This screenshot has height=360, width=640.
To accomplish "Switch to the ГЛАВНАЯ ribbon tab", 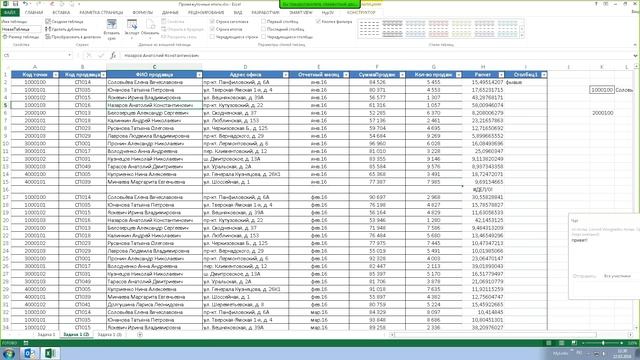I will (x=34, y=13).
